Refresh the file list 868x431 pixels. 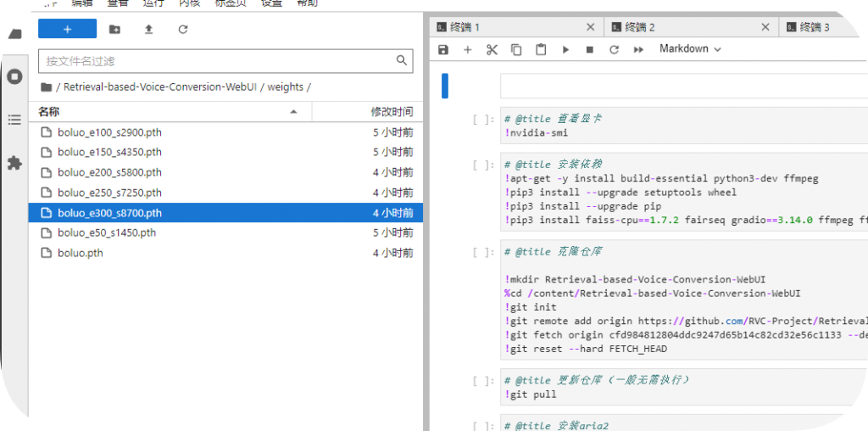pos(183,30)
